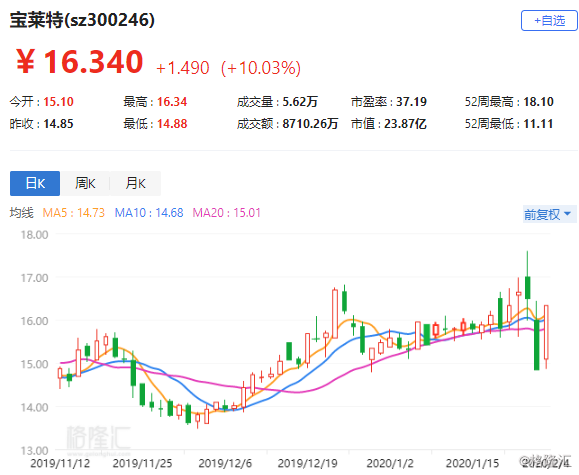
Task: Click the 13.00 y-axis label
Action: [x=35, y=451]
